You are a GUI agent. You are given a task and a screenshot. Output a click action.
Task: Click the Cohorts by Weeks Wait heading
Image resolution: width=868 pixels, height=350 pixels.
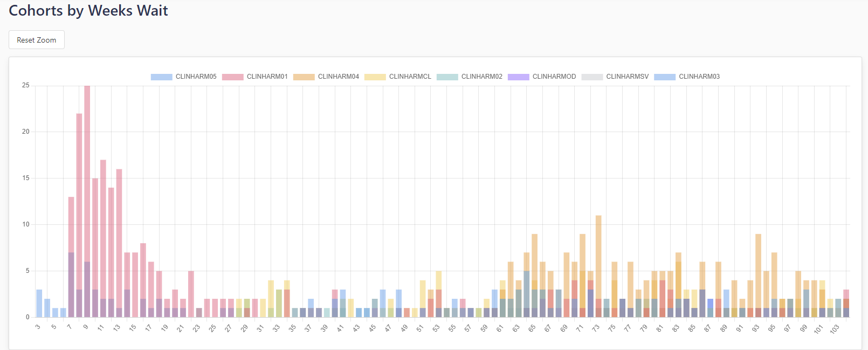pos(88,11)
